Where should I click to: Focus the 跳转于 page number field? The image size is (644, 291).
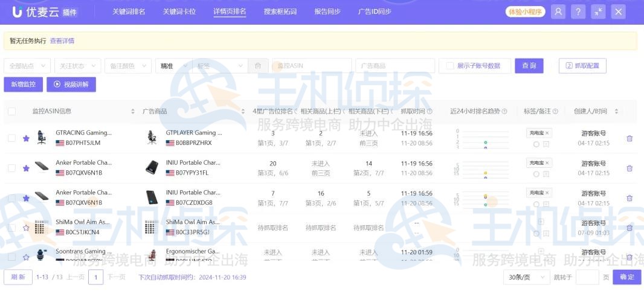pos(587,278)
